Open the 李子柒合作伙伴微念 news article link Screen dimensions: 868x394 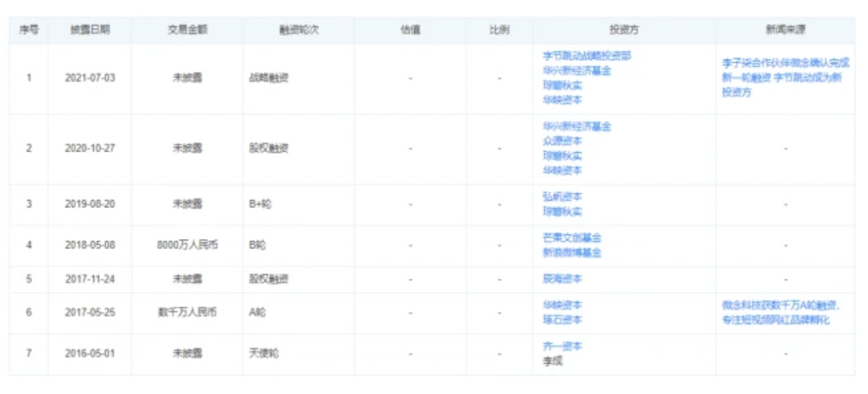point(786,78)
